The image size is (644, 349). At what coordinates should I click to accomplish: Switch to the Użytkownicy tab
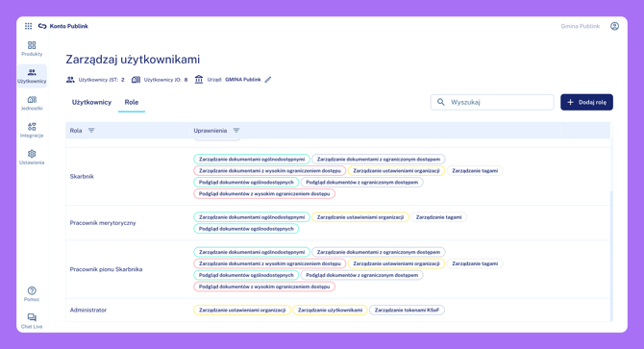[x=91, y=102]
